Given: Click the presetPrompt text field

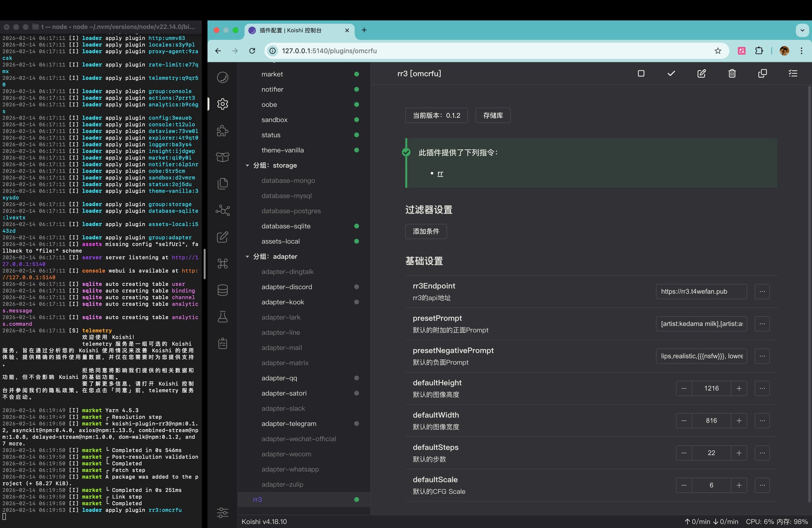Looking at the screenshot, I should (701, 324).
